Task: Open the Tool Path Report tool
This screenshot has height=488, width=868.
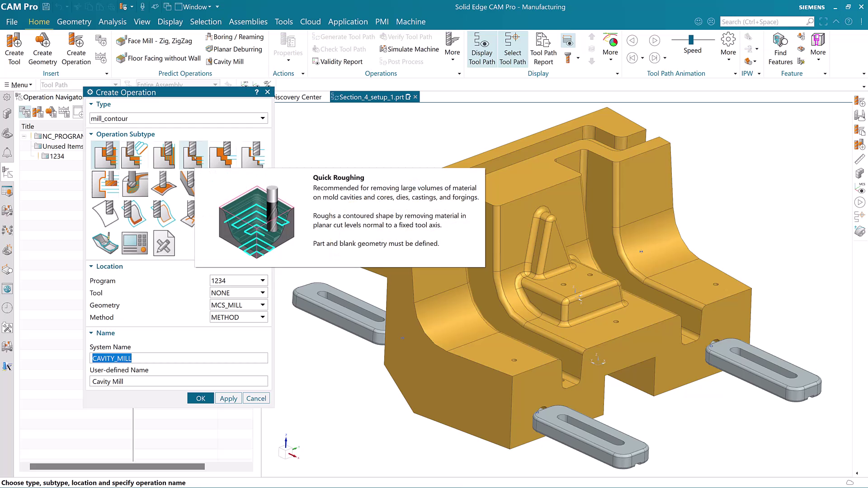Action: [542, 47]
